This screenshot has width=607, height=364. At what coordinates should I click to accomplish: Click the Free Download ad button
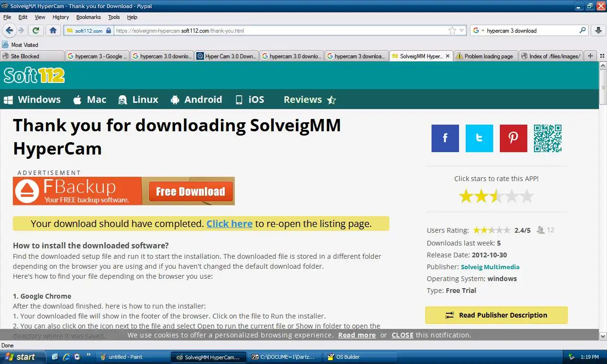191,191
